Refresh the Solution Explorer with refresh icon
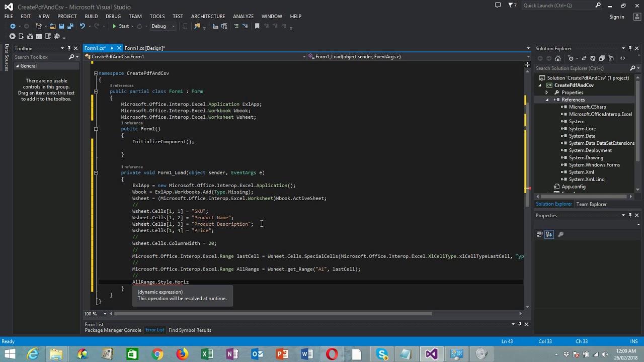The image size is (644, 362). coord(593,58)
